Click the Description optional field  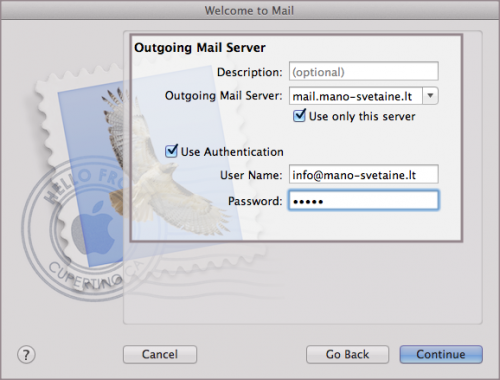pos(364,71)
